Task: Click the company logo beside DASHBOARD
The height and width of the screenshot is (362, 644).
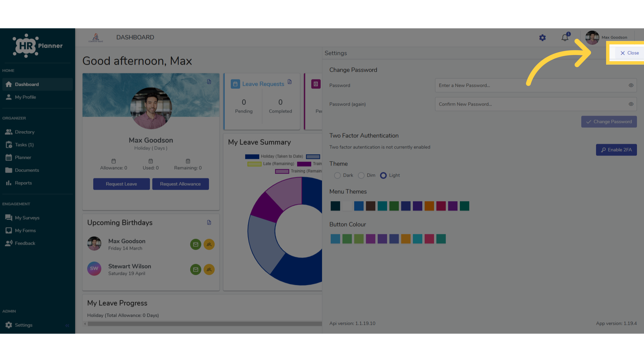Action: pyautogui.click(x=96, y=38)
